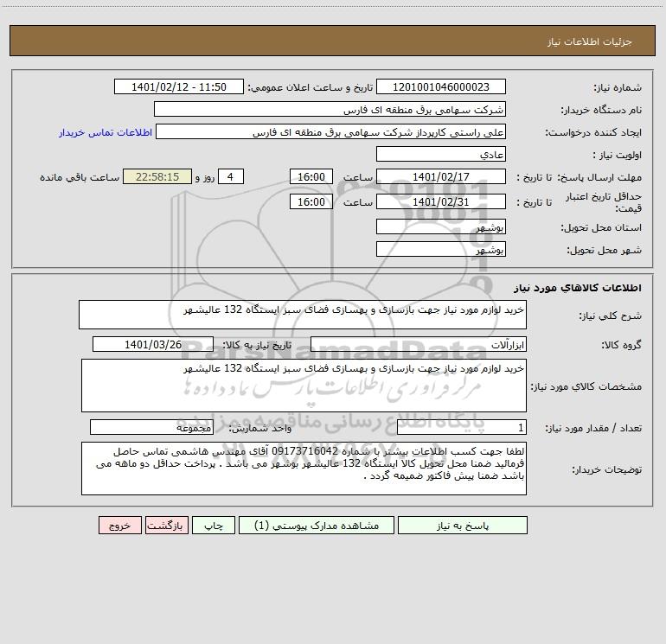Image resolution: width=666 pixels, height=644 pixels.
Task: Click the 'نام دستگاه خریدار:' label
Action: 601,111
